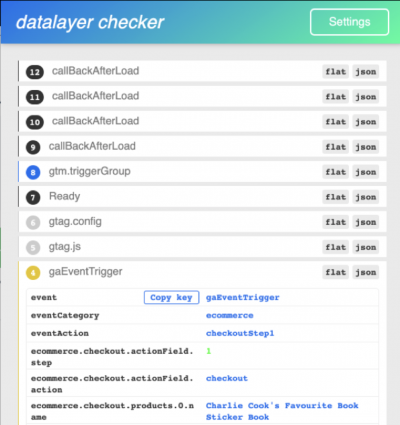Expand the gtag.config event row
This screenshot has height=425, width=400.
click(x=202, y=222)
